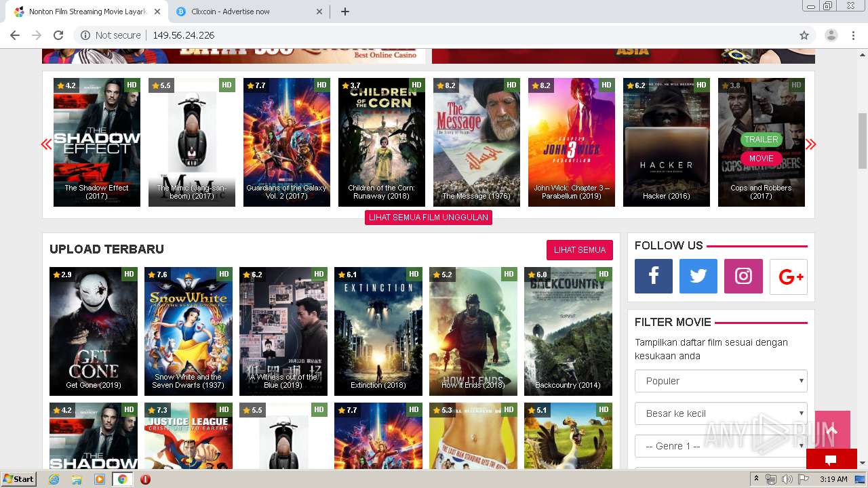868x488 pixels.
Task: Open The Message (1976) poster
Action: (x=477, y=142)
